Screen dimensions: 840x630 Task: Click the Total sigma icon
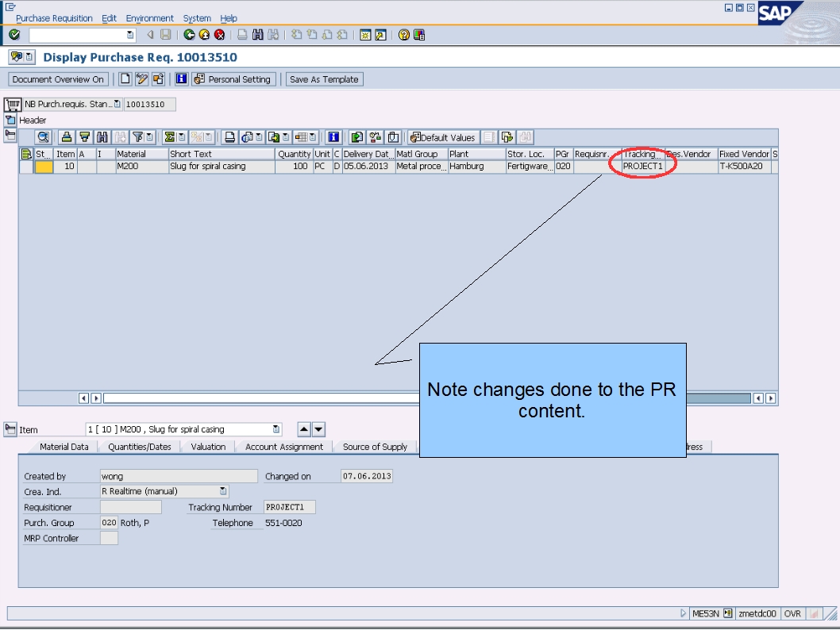pos(169,137)
